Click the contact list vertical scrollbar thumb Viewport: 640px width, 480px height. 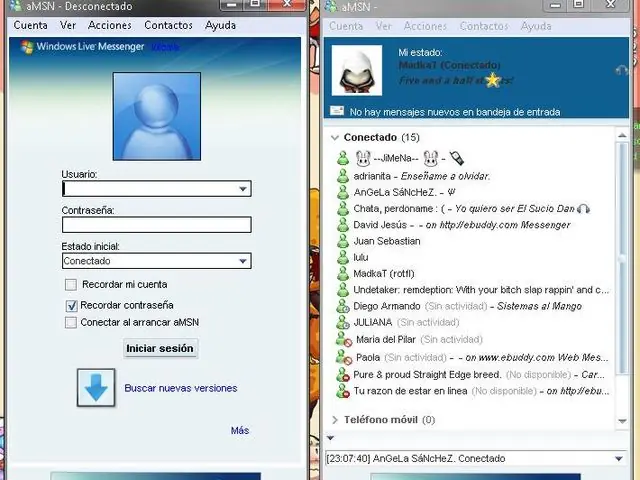[622, 258]
